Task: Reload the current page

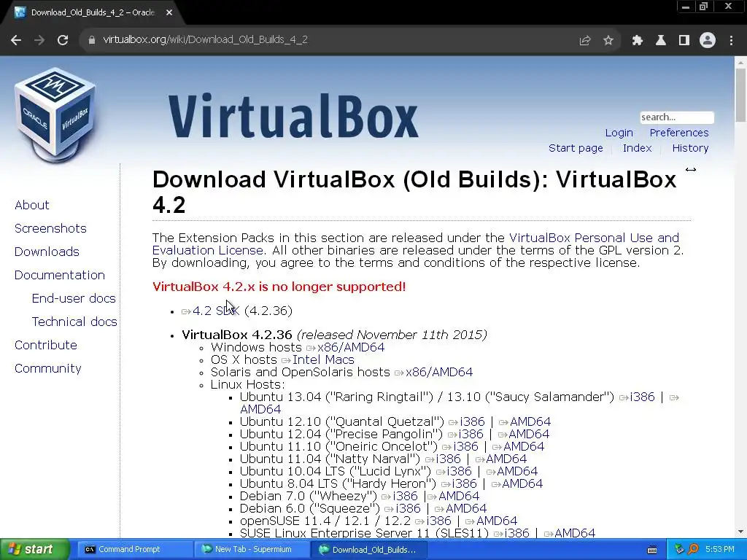Action: click(x=63, y=40)
